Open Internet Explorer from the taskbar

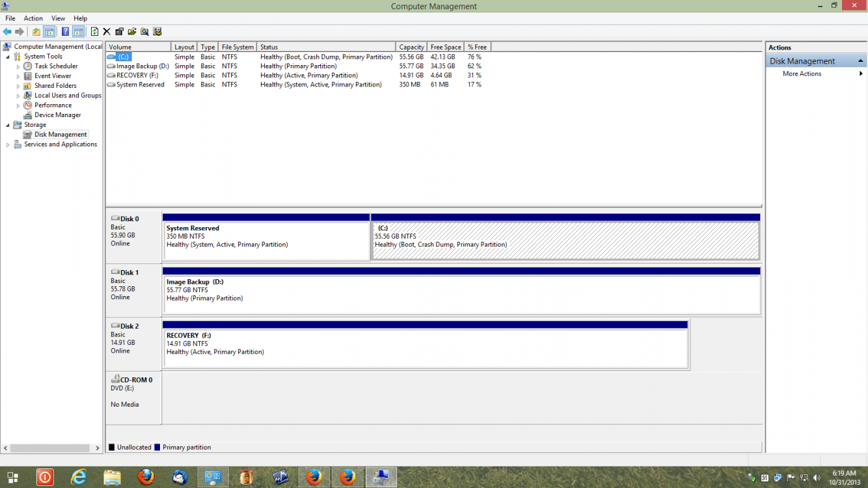point(79,477)
